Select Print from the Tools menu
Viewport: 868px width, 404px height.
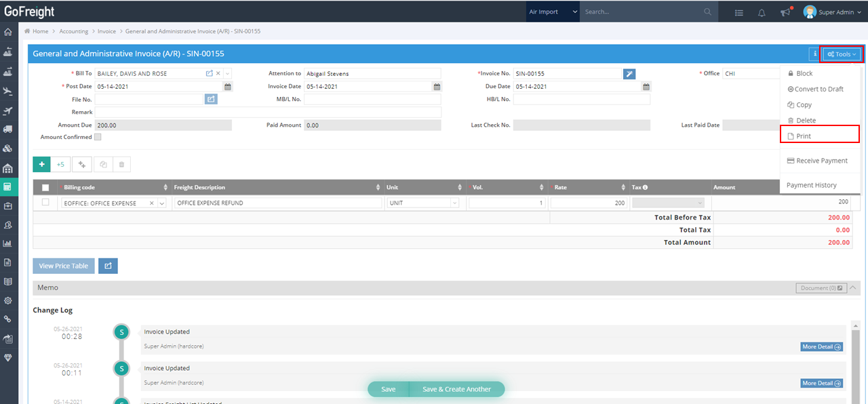pos(804,136)
